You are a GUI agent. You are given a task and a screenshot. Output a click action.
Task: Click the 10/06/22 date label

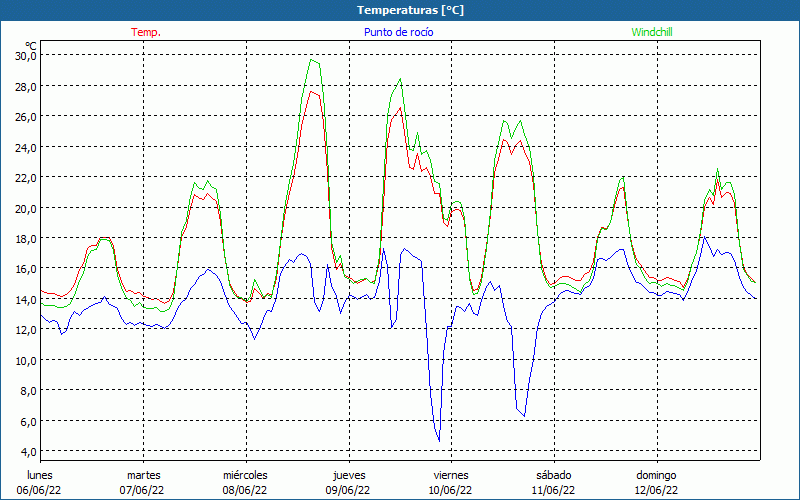451,490
